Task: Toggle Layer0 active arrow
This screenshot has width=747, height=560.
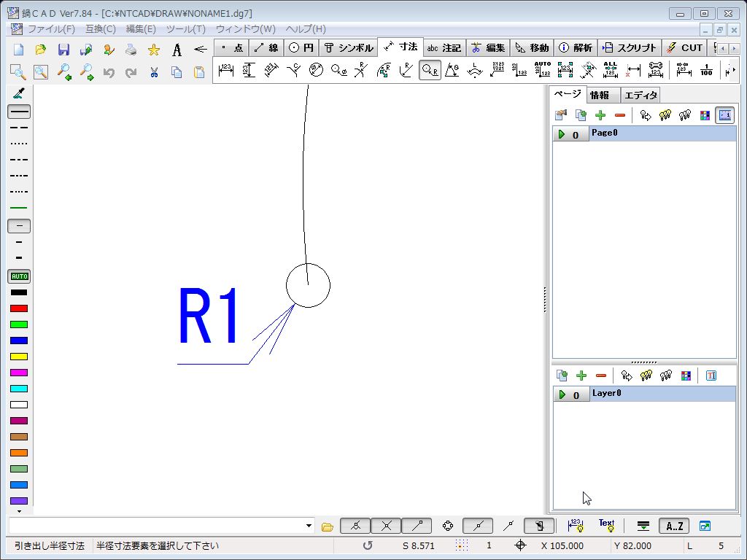Action: click(562, 394)
